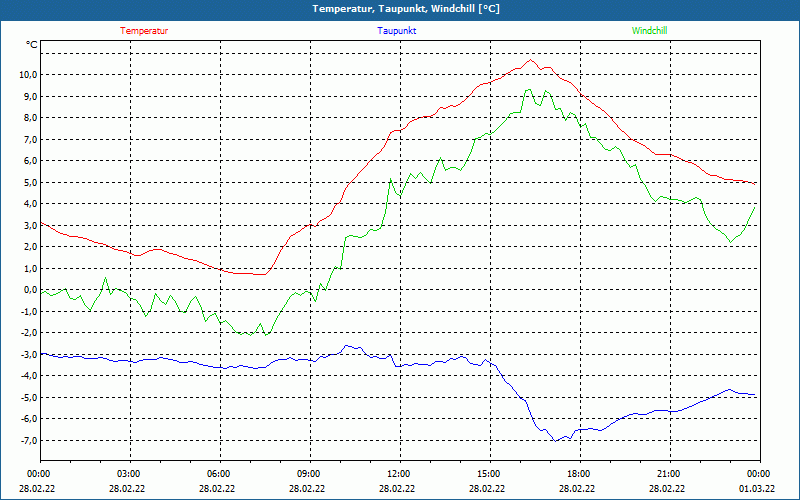Screen dimensions: 800x500
Task: Click the 12:00 time label
Action: pyautogui.click(x=400, y=474)
